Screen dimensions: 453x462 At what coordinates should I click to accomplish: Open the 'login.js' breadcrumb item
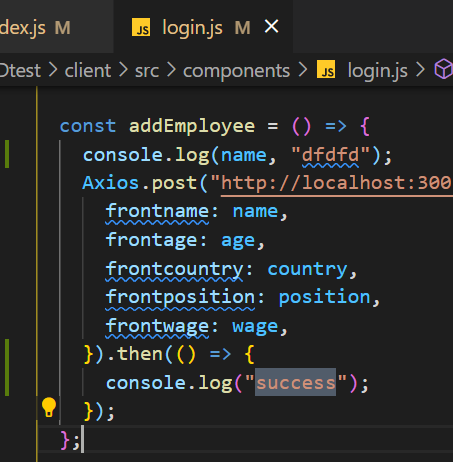point(377,71)
